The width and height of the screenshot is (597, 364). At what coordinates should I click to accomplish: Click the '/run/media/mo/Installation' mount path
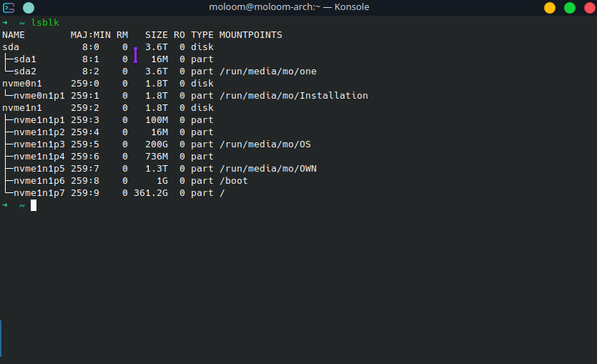pos(293,96)
